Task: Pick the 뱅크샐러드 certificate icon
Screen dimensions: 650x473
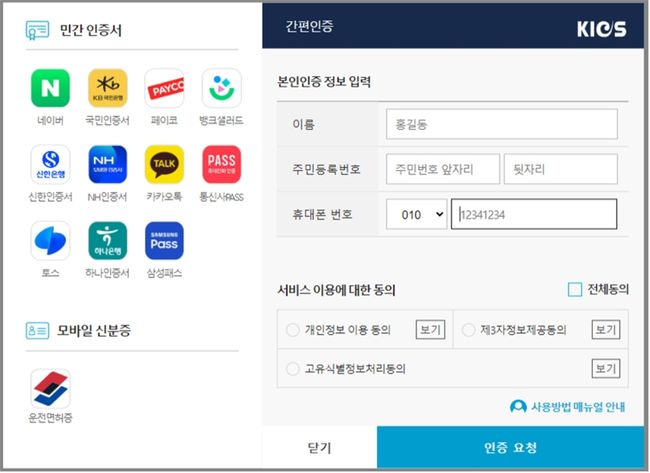Action: point(221,88)
